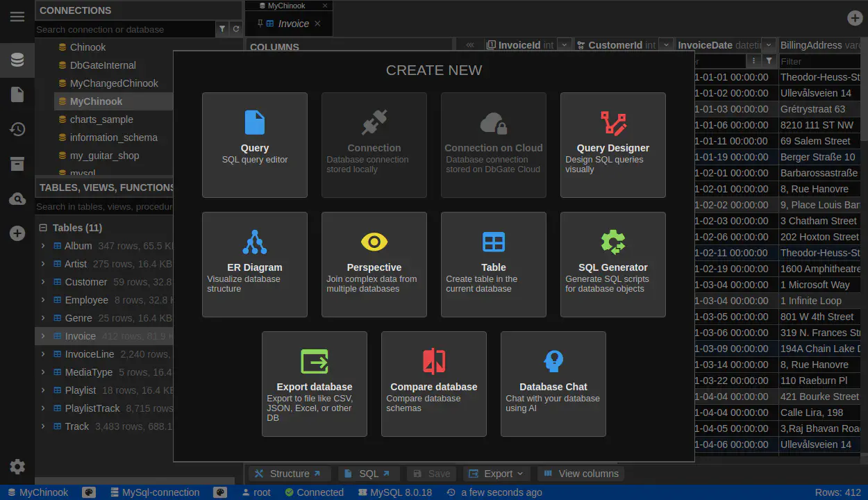Collapse the Tables (11) group
This screenshot has height=500, width=868.
click(43, 228)
